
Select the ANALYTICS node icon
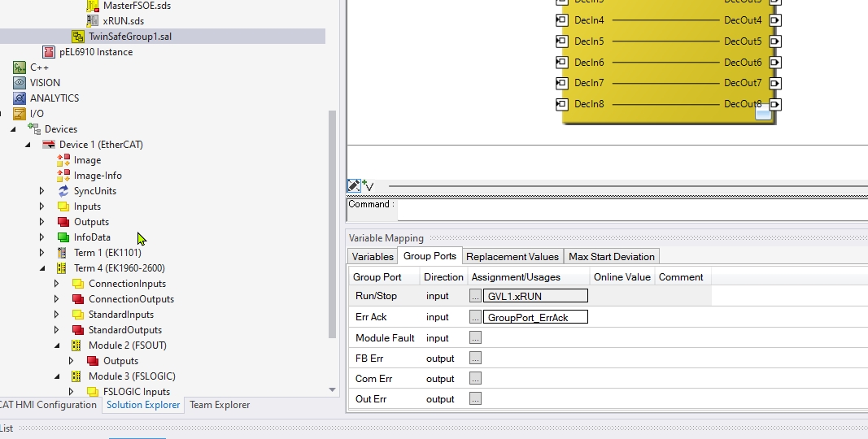20,98
